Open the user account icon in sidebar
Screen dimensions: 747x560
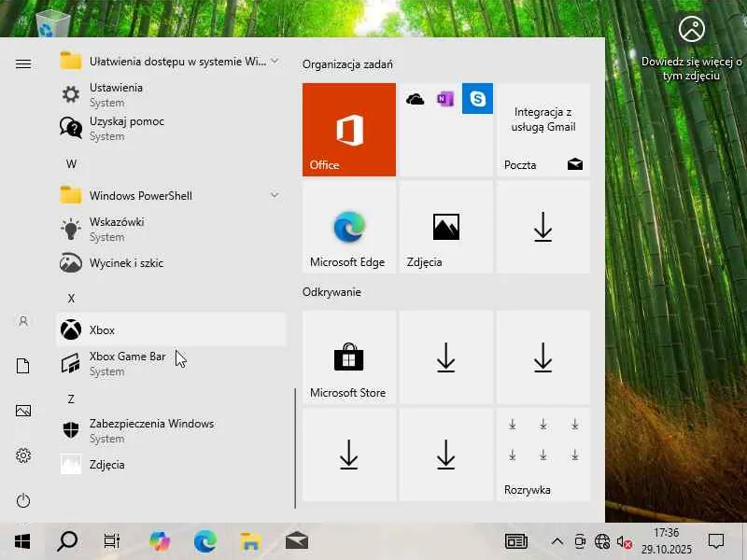coord(23,321)
